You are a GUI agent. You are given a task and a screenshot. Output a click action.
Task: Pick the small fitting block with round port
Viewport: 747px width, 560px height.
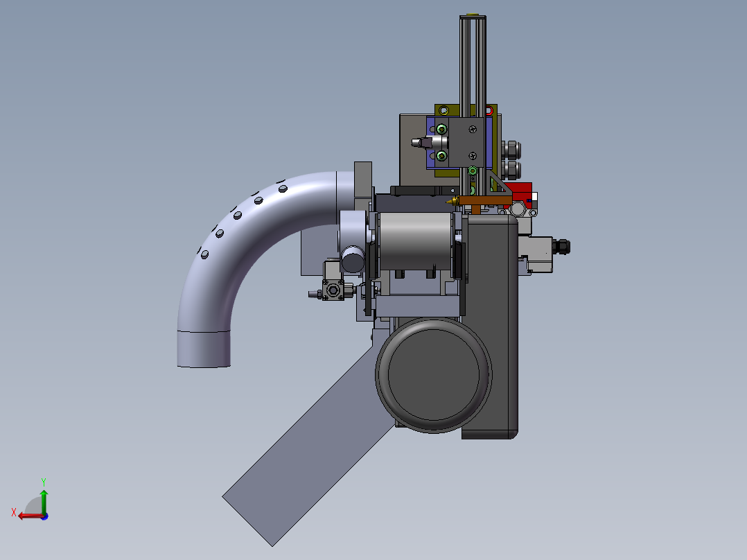(333, 290)
